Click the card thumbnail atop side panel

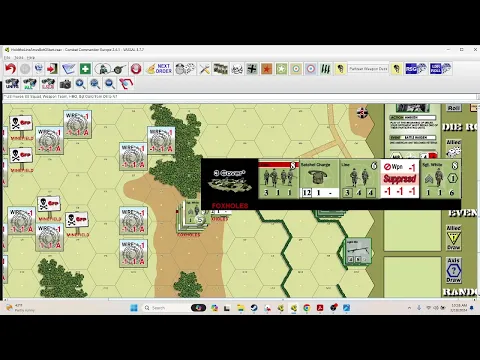point(412,108)
